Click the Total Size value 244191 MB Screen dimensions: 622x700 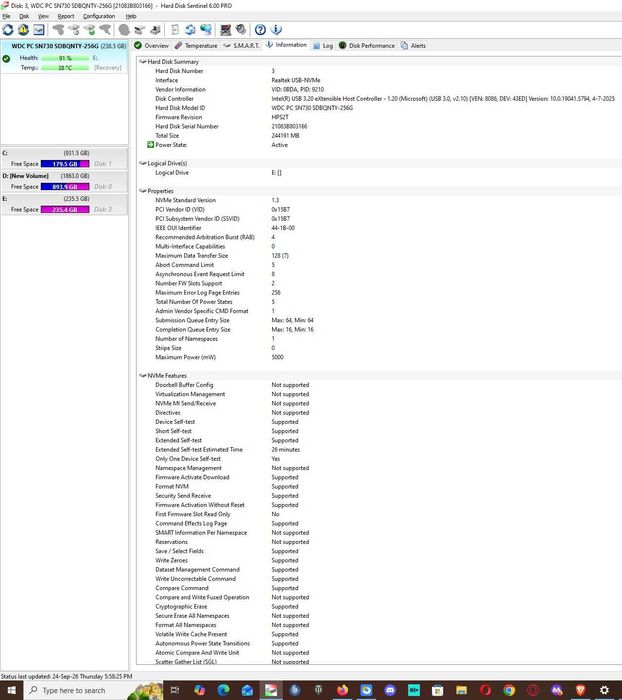click(x=285, y=136)
